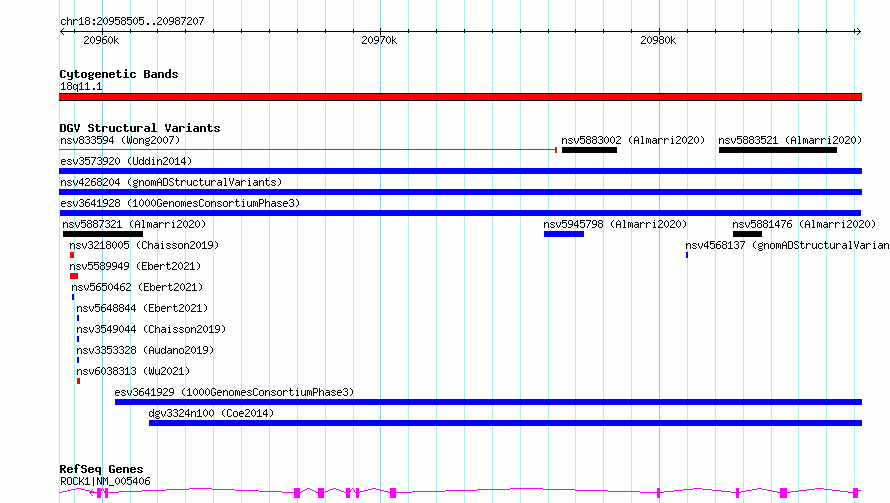Screen dimensions: 890x503
Task: Click the black nsv5883521 variant bar
Action: coord(778,150)
